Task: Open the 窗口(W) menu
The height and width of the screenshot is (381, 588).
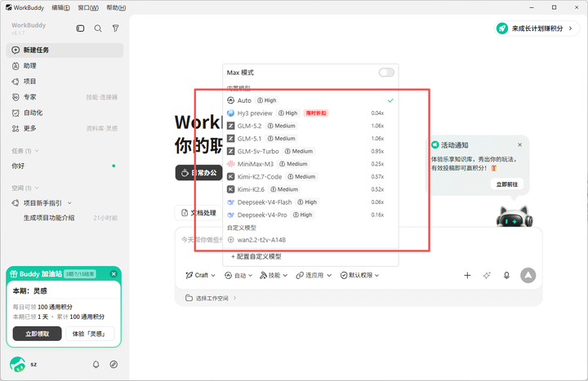Action: (x=88, y=7)
